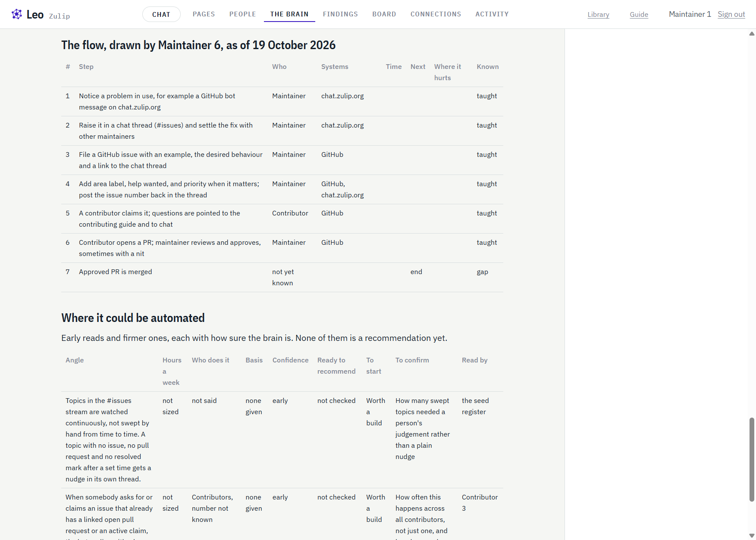The height and width of the screenshot is (540, 756).
Task: Click the 'Where it could be automated' heading
Action: (x=133, y=318)
